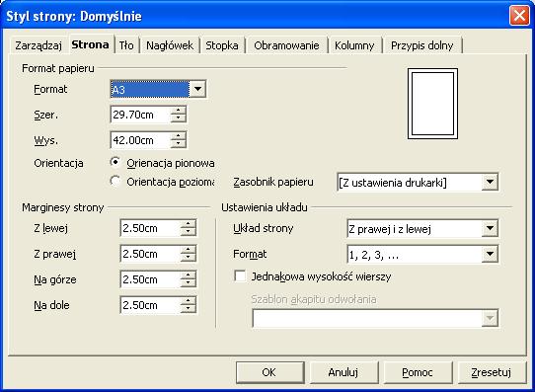The width and height of the screenshot is (535, 392).
Task: Open the Kolumny tab
Action: click(354, 45)
